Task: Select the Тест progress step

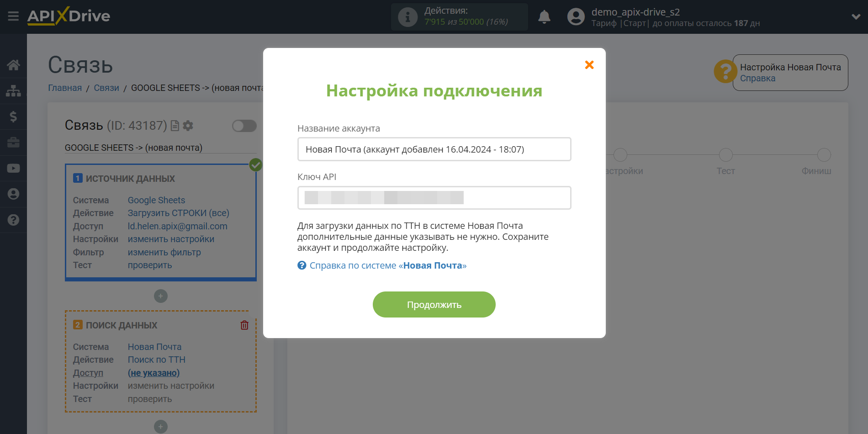Action: (x=725, y=155)
